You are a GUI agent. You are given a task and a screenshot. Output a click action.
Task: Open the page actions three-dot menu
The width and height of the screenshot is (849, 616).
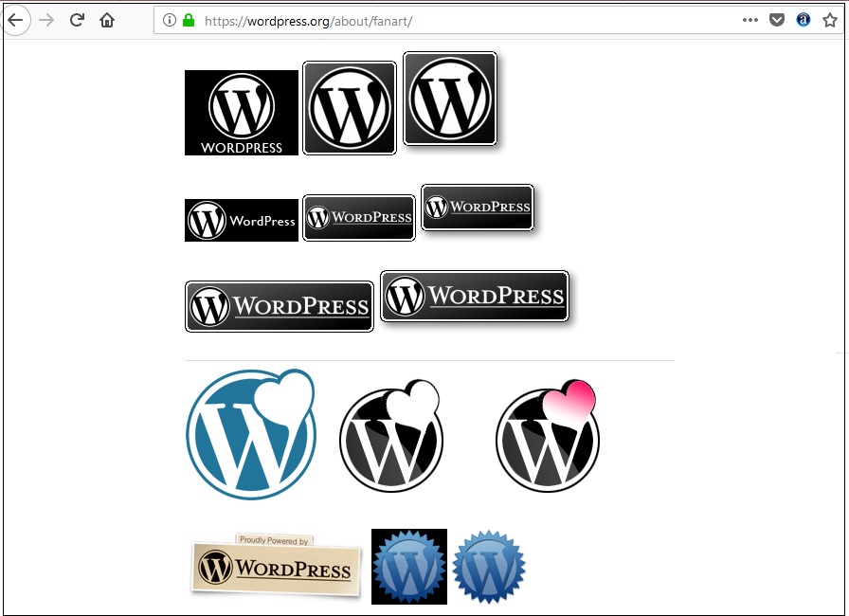pyautogui.click(x=750, y=20)
